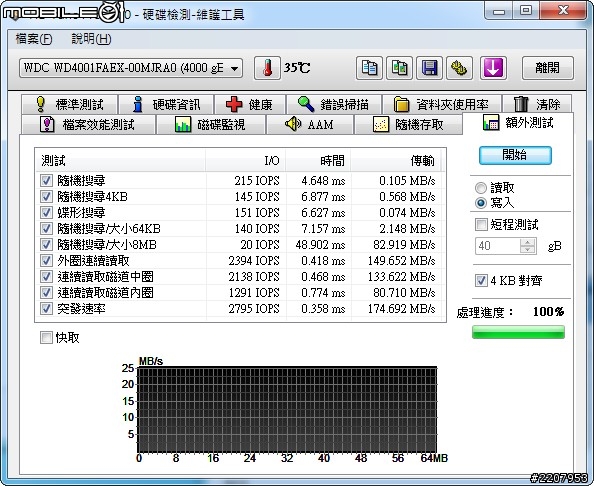Enable the 快取 checkbox

(x=46, y=337)
